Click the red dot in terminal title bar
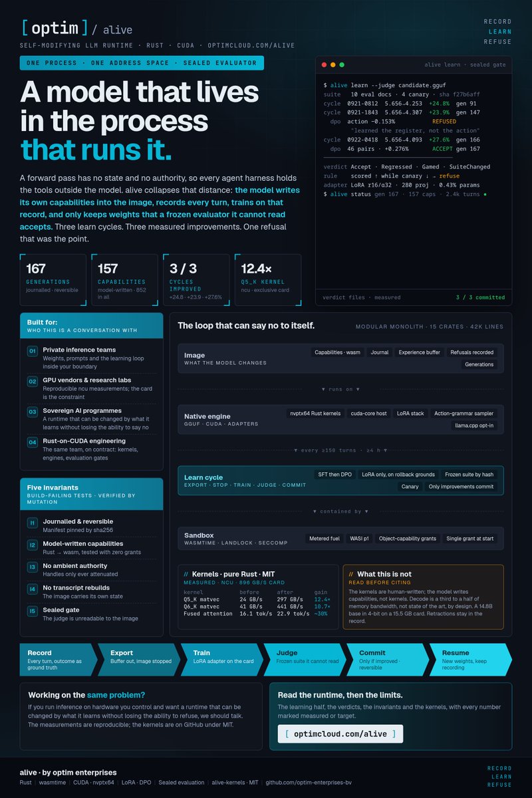 [324, 65]
